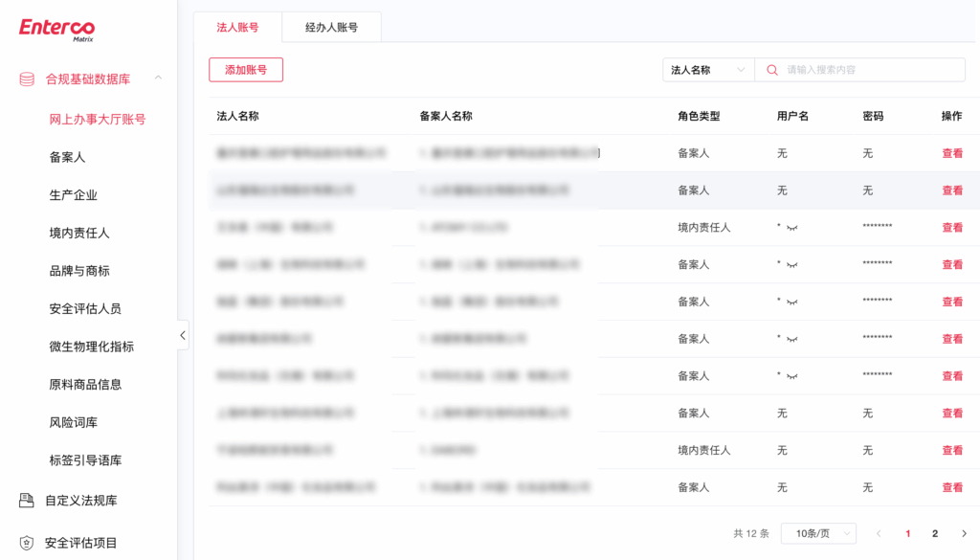Go to page 2 in pagination

point(935,533)
